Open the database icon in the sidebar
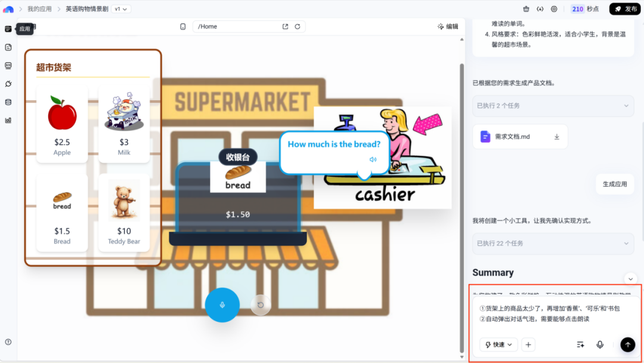 (x=8, y=101)
